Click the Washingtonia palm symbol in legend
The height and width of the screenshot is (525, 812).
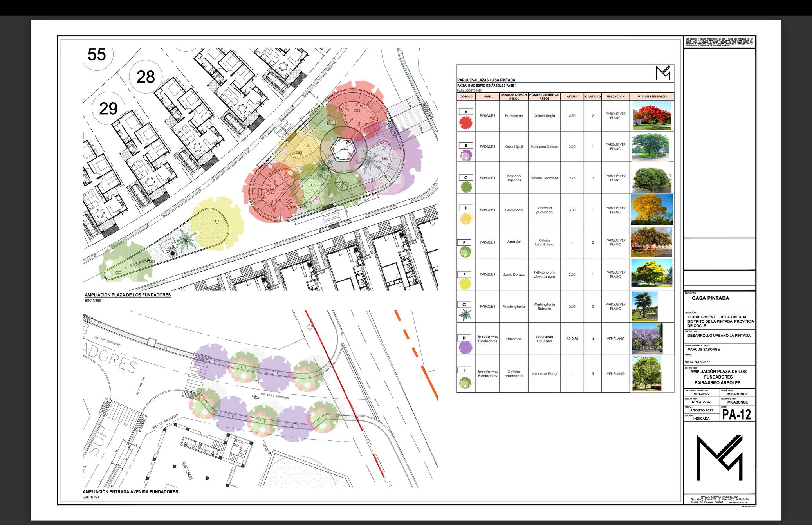(466, 314)
